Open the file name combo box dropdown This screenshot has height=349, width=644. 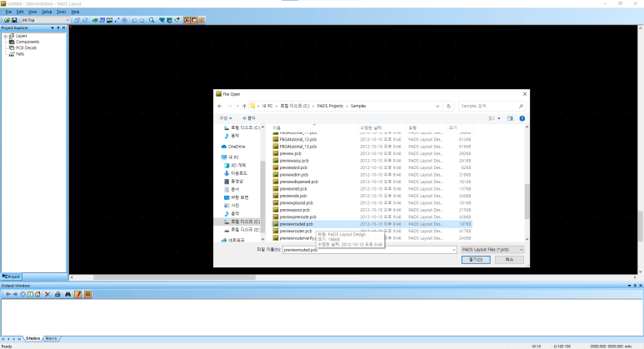pyautogui.click(x=453, y=250)
